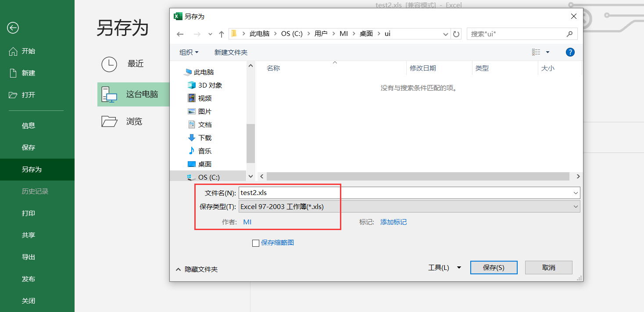644x312 pixels.
Task: Click 用户 in the address path
Action: pyautogui.click(x=321, y=34)
